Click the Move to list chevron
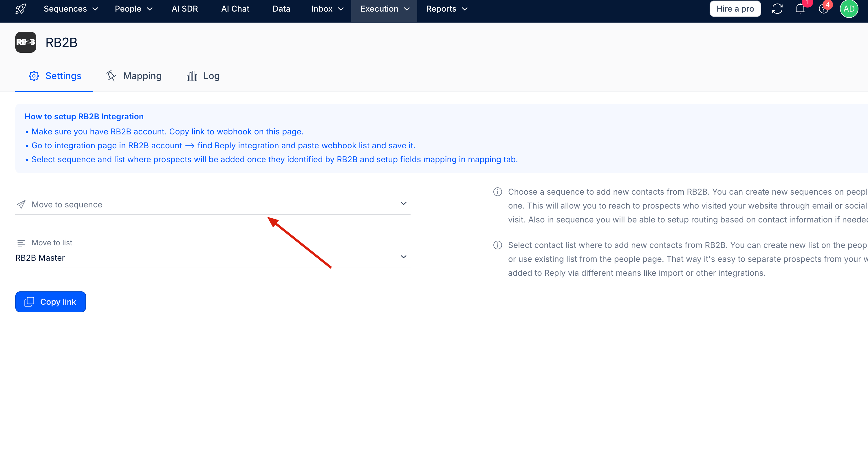The height and width of the screenshot is (453, 868). tap(403, 257)
